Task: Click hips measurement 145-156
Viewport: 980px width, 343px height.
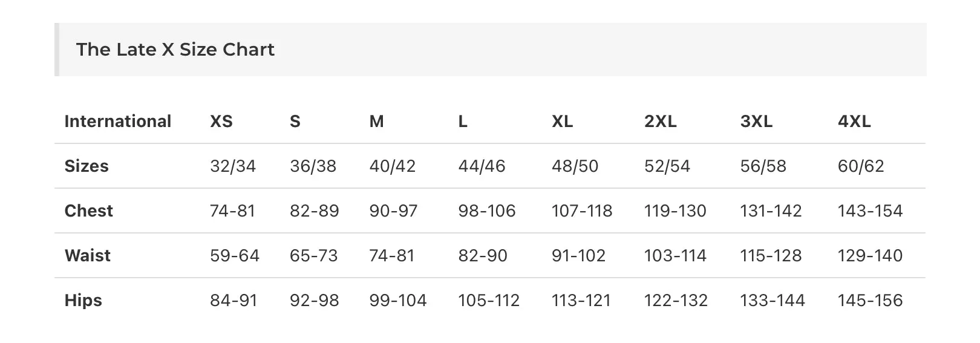Action: coord(870,301)
